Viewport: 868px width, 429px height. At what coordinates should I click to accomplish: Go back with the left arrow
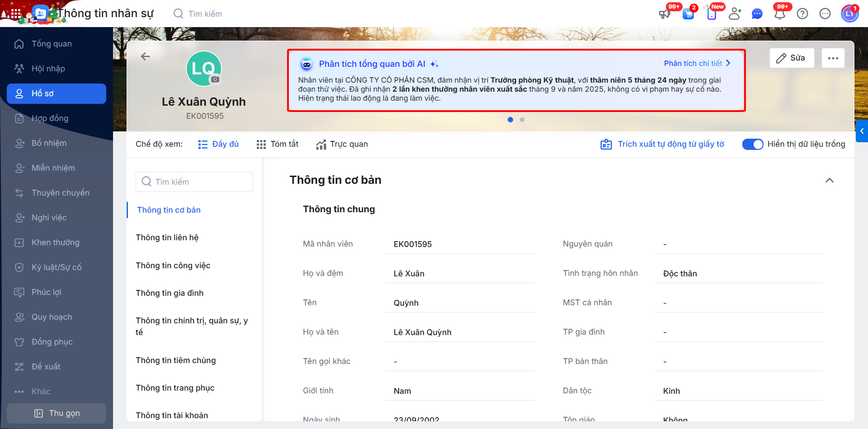tap(145, 56)
